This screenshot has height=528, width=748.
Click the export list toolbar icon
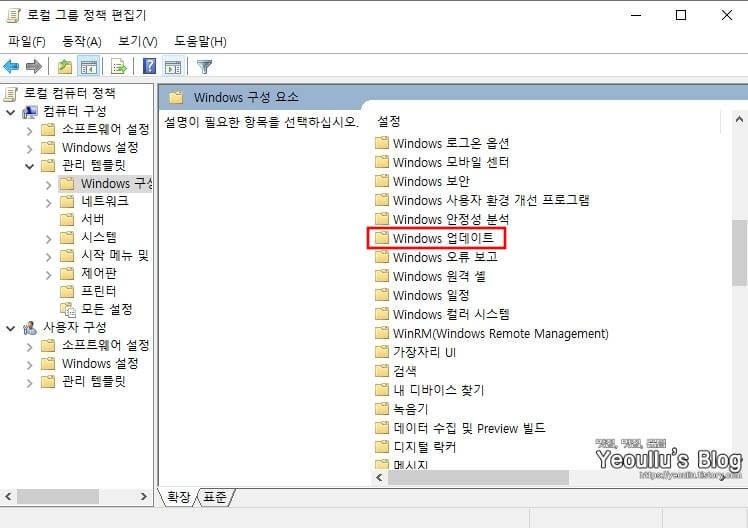pos(119,66)
